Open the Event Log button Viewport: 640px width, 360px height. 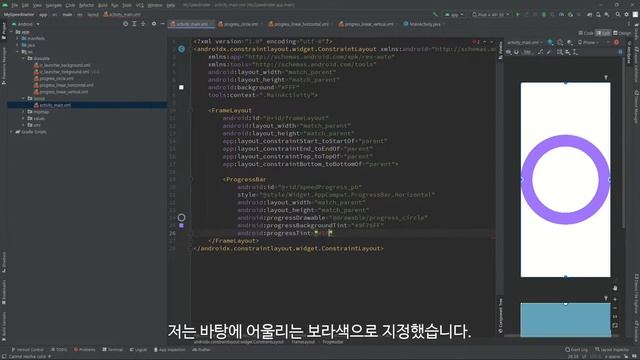point(576,349)
